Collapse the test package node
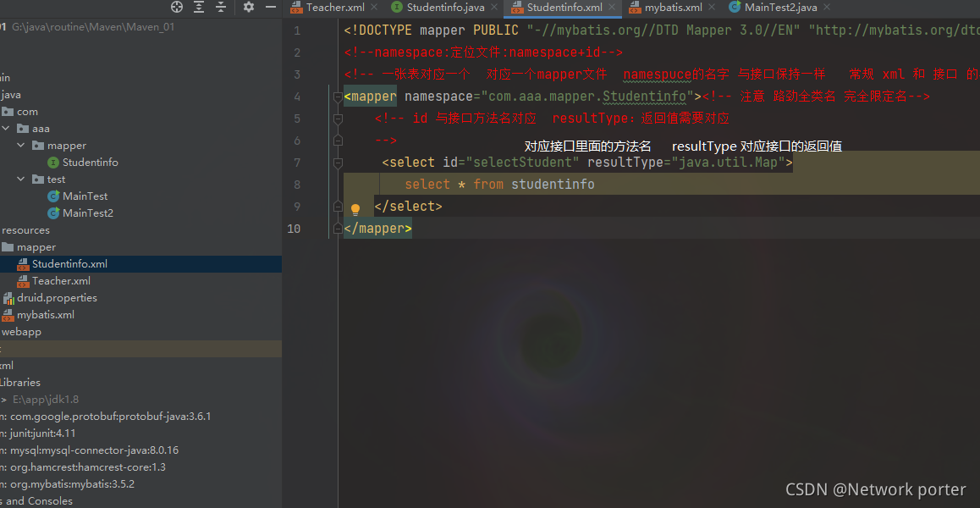The height and width of the screenshot is (508, 980). tap(21, 179)
